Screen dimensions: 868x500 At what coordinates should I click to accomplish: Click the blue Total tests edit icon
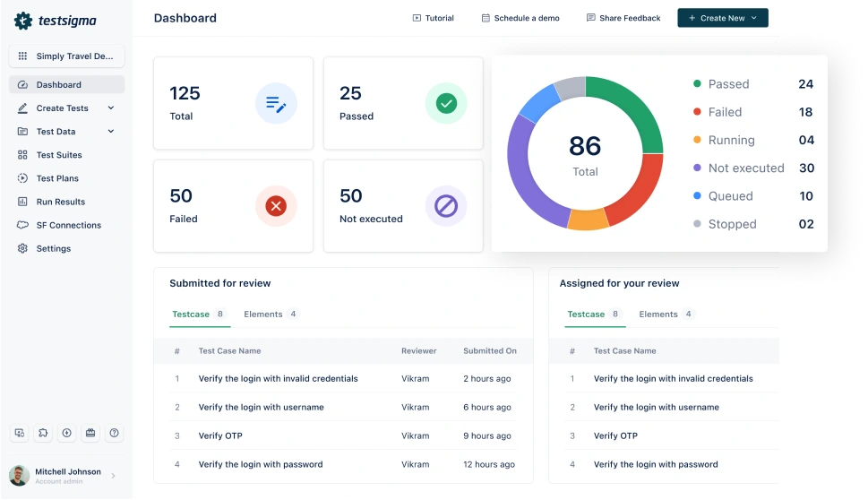coord(276,104)
